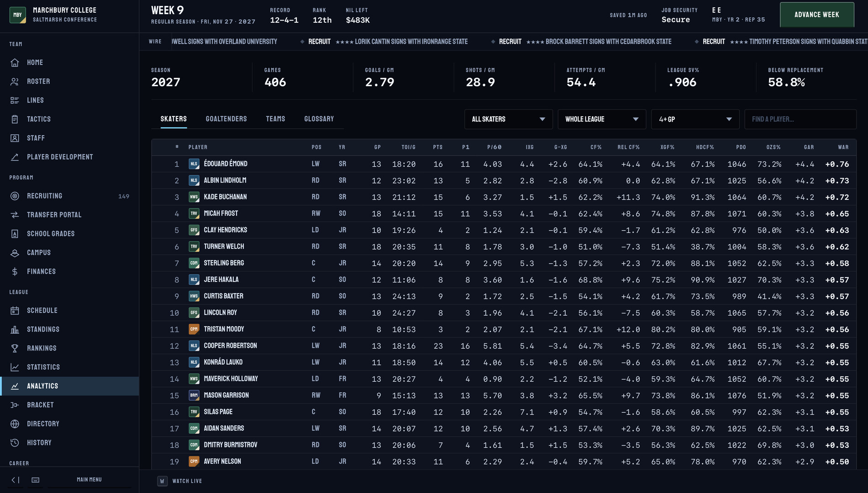The width and height of the screenshot is (868, 493).
Task: Click the Watch Live button
Action: (179, 481)
